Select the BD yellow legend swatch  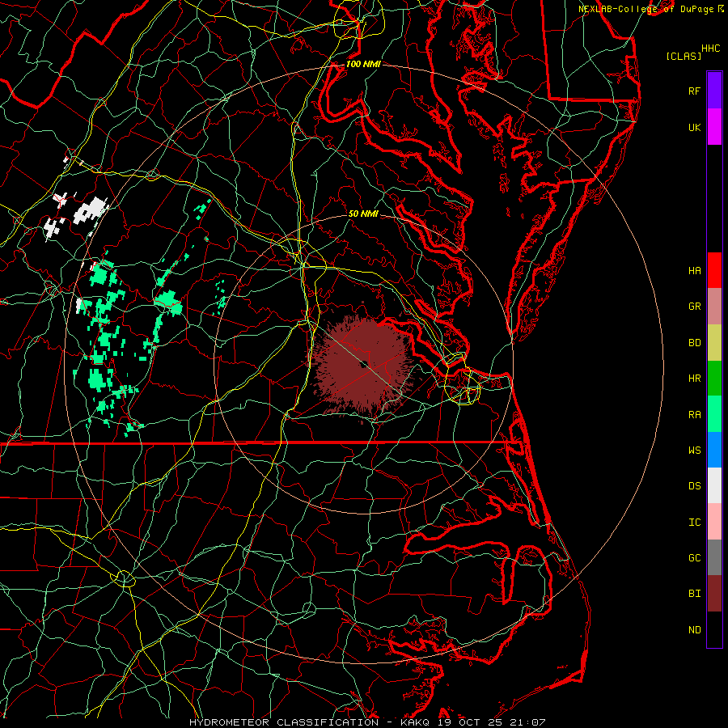(714, 342)
